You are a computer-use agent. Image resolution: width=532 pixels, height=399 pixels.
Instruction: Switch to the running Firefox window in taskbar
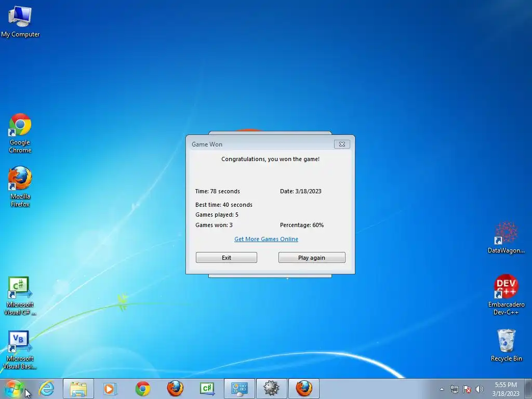(304, 389)
